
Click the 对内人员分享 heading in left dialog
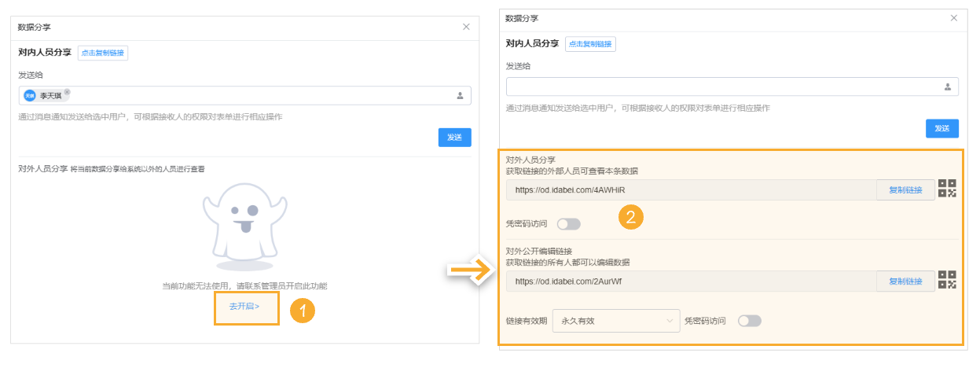45,53
